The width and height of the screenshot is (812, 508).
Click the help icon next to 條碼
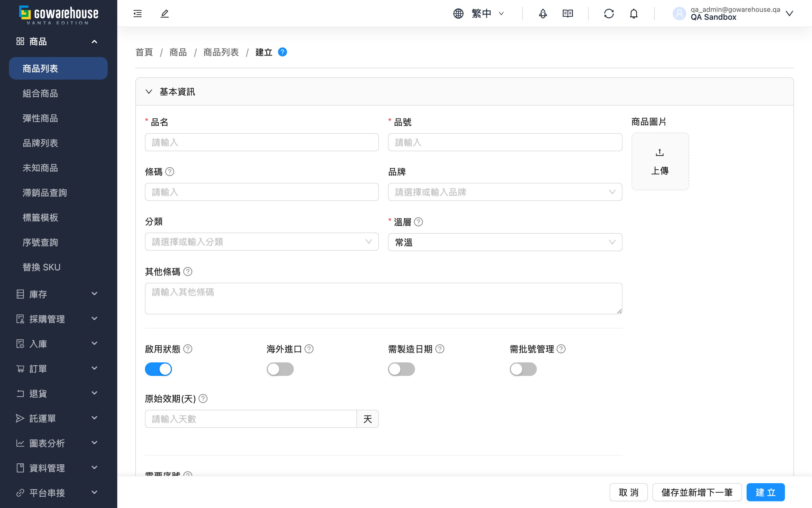pyautogui.click(x=170, y=172)
